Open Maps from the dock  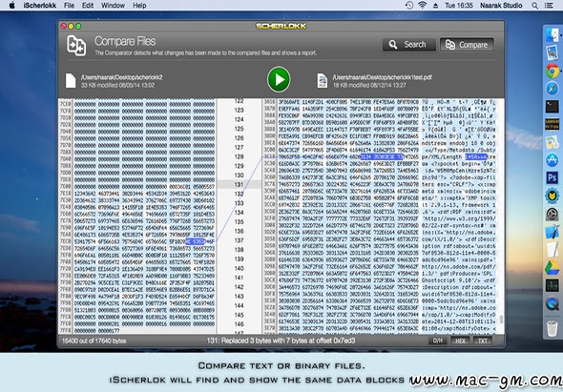tap(553, 142)
